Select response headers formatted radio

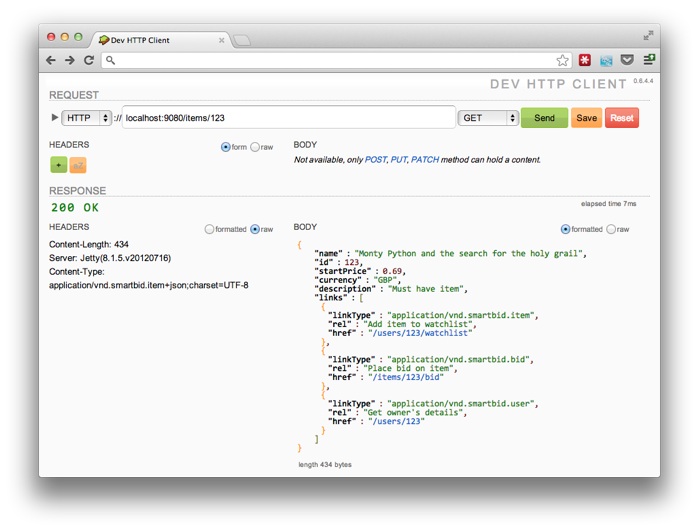(209, 229)
